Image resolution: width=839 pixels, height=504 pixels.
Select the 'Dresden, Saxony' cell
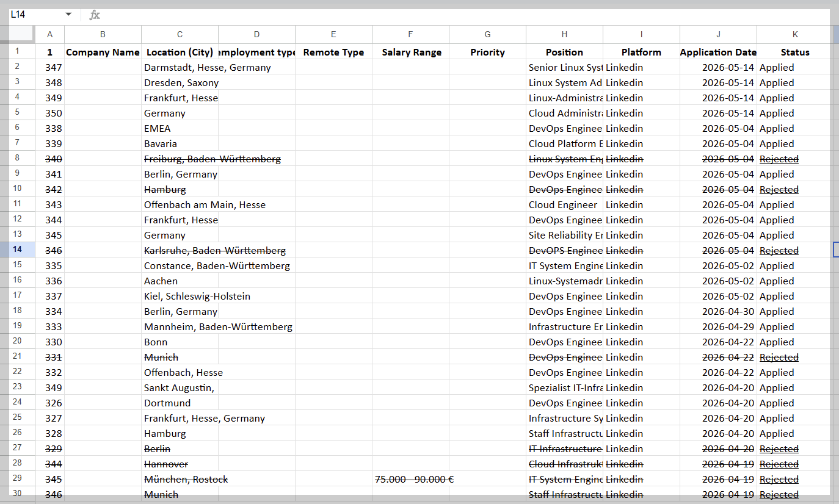coord(180,82)
